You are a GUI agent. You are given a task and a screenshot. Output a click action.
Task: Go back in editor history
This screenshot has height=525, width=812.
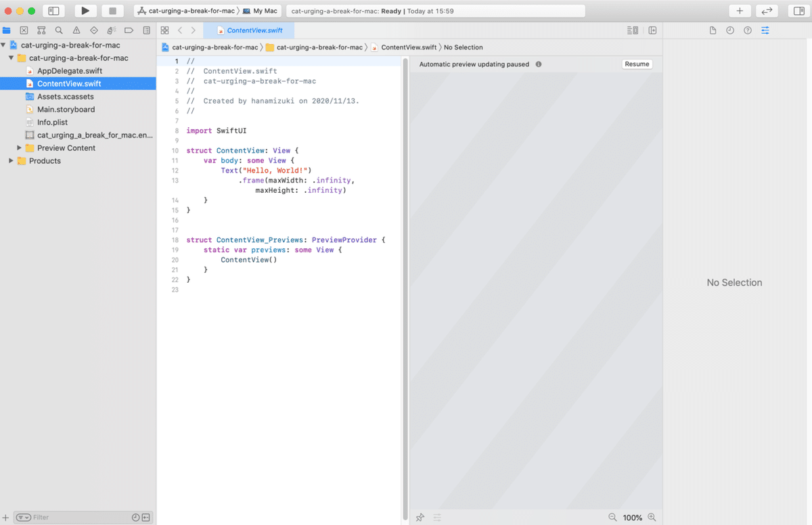(180, 30)
